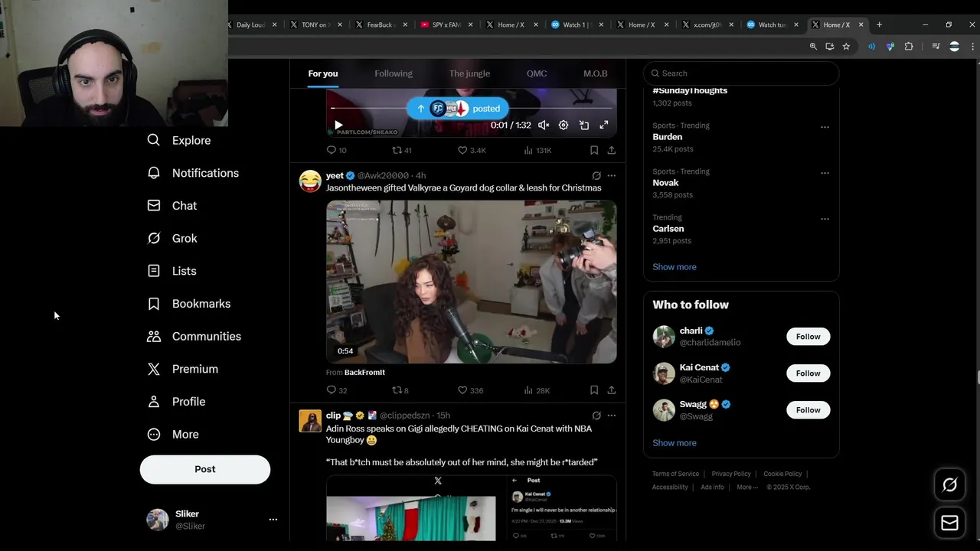Mute the top video's volume
Screen dimensions: 980x551
(x=544, y=125)
